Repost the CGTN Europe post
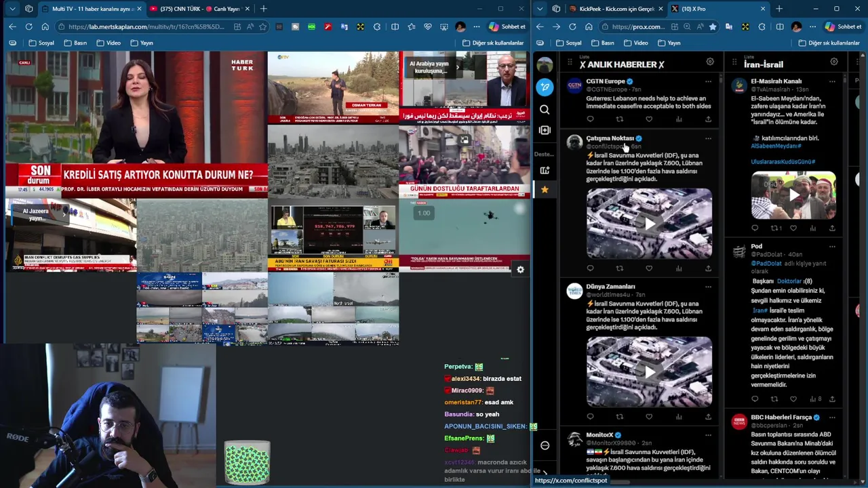This screenshot has width=868, height=488. pyautogui.click(x=619, y=119)
